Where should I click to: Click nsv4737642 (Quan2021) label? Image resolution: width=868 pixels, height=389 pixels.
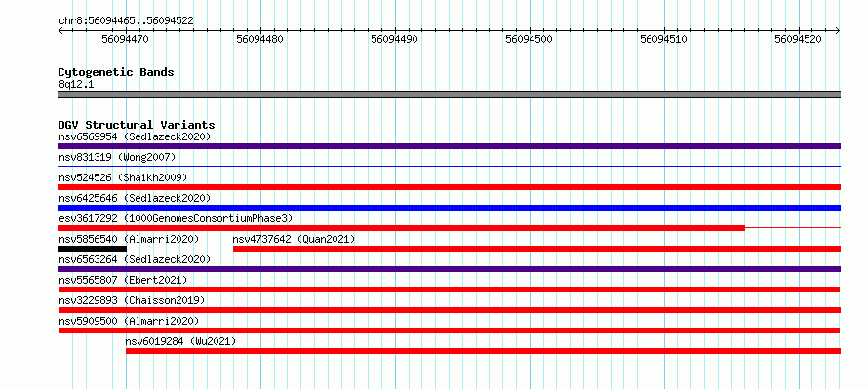[294, 239]
